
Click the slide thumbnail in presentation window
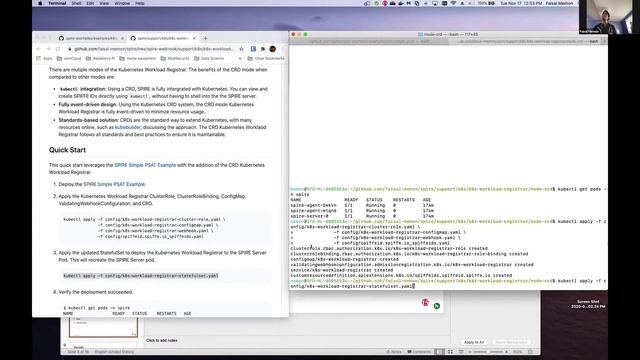[103, 327]
